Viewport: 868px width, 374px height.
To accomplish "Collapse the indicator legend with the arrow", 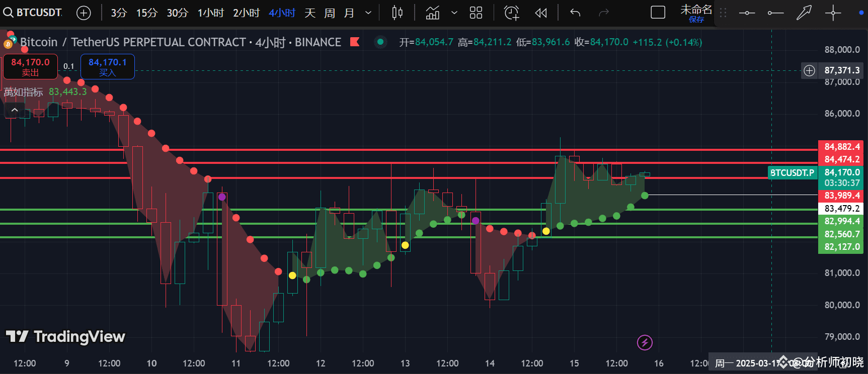I will [15, 110].
